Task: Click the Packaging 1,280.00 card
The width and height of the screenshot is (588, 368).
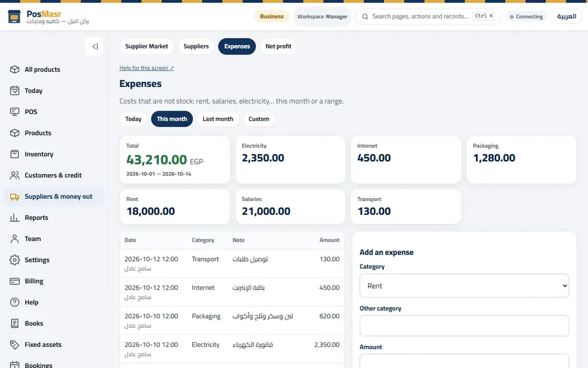Action: pyautogui.click(x=521, y=159)
